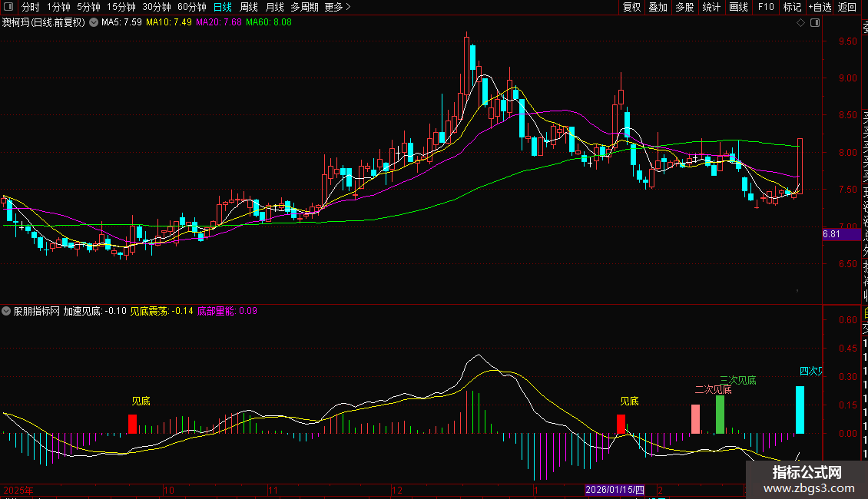This screenshot has width=868, height=499.
Task: Click the 叠加 overlay button
Action: click(x=658, y=7)
